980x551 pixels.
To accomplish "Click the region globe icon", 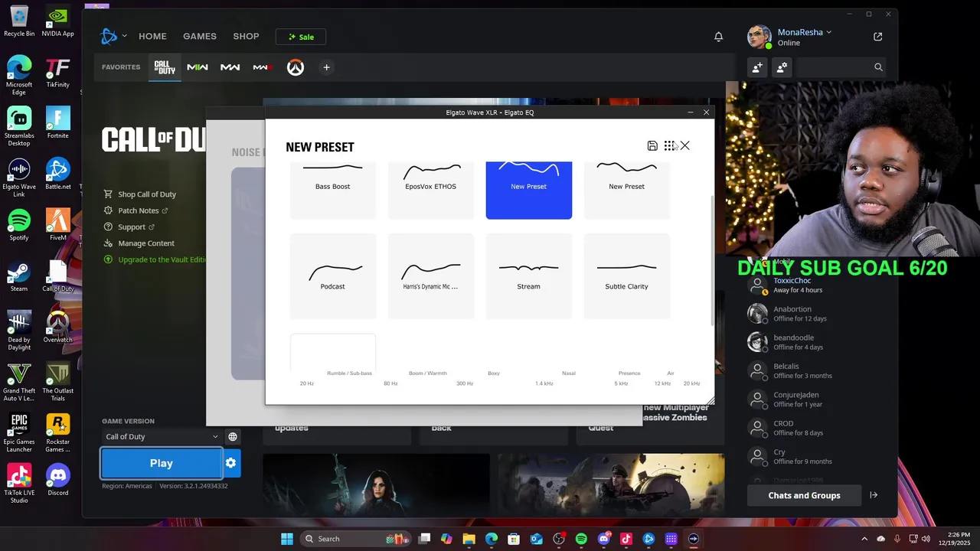I will coord(233,436).
